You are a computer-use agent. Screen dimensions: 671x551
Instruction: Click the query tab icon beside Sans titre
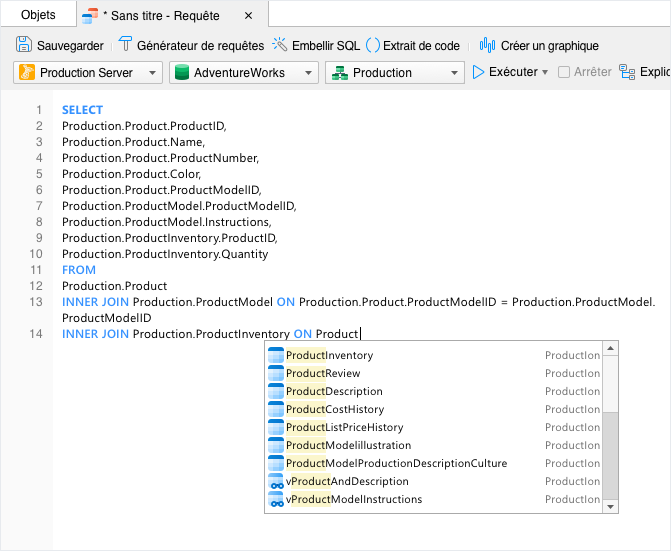(90, 16)
